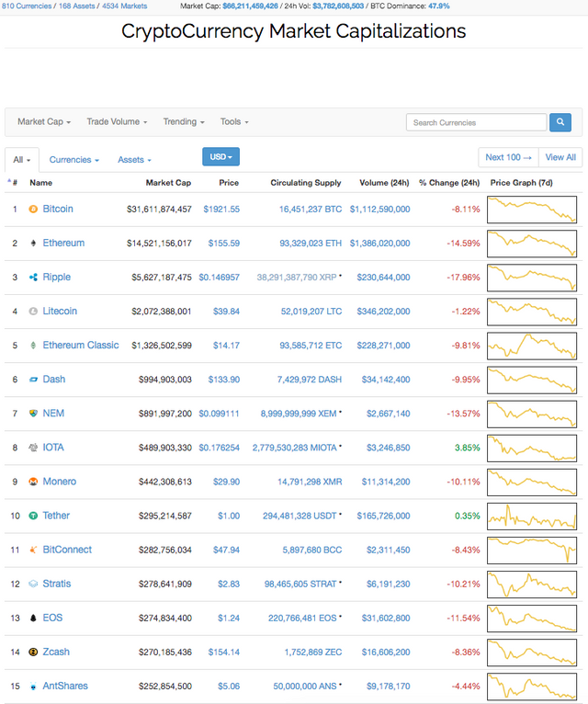Screen dimensions: 588x704
Task: Click the Tether logo icon
Action: coord(33,516)
